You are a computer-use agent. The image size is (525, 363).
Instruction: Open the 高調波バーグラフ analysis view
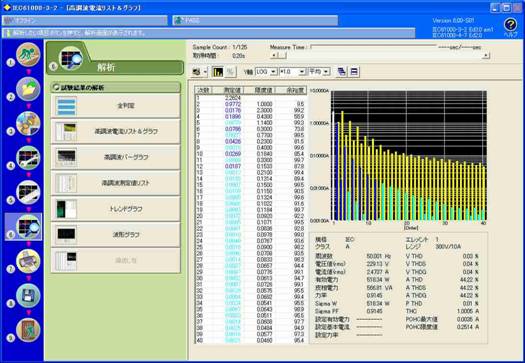tap(116, 157)
